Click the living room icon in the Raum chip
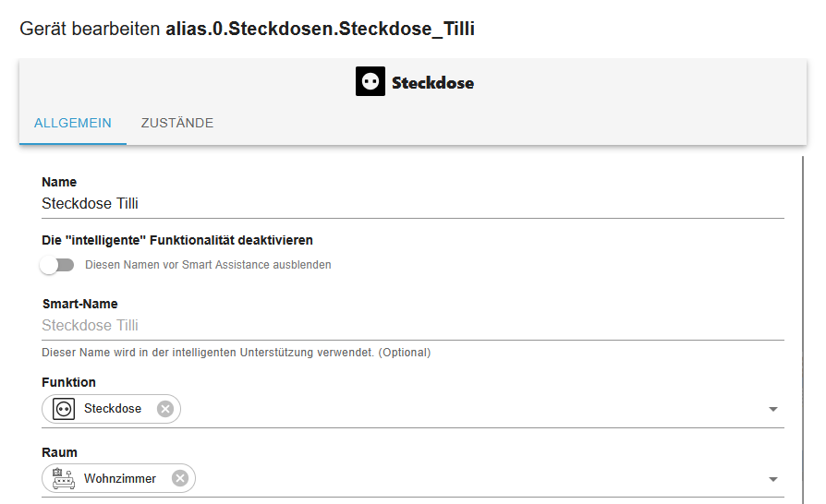This screenshot has width=826, height=504. point(64,478)
